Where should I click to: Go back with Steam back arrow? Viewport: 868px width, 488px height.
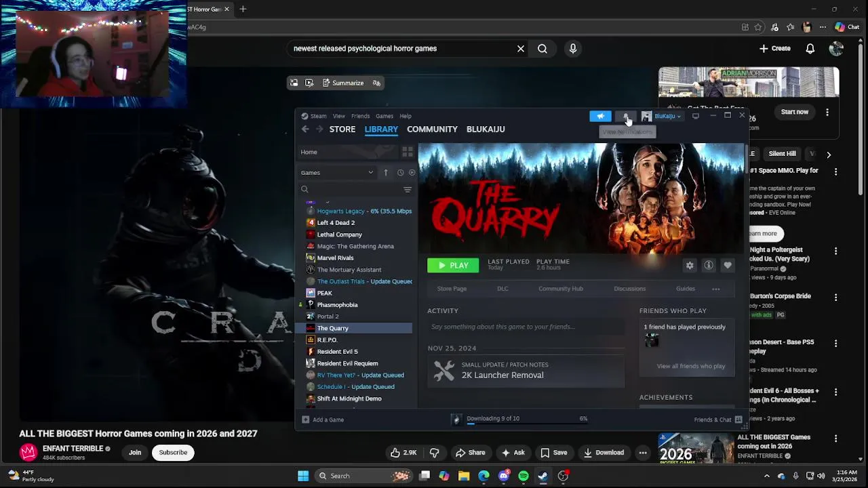[x=306, y=129]
